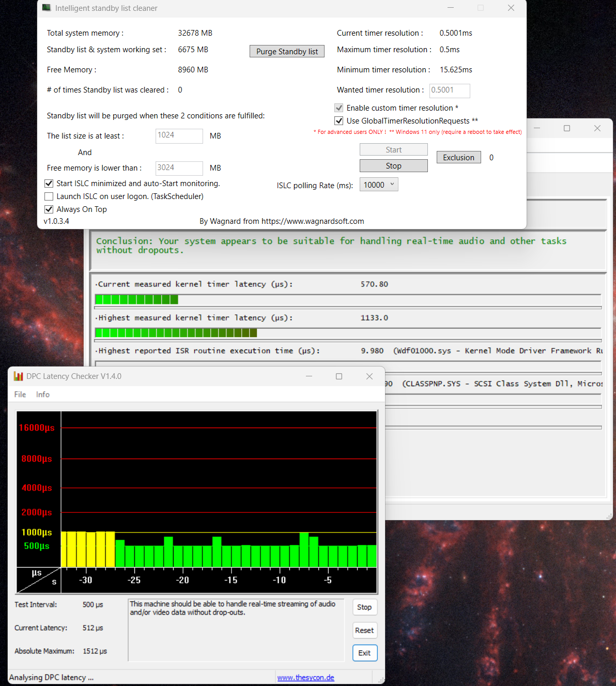Close the Intelligent standby list cleaner window

pos(511,8)
